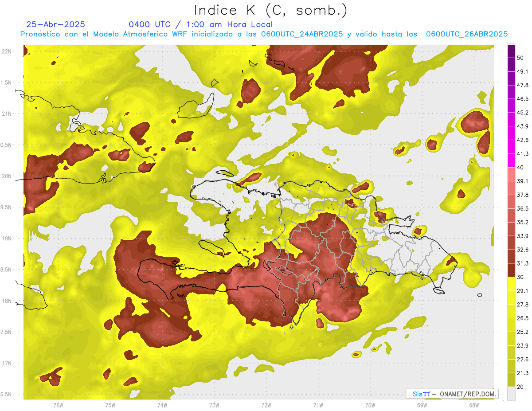532x411 pixels.
Task: Click the colorbar value '27.8'
Action: 523,305
